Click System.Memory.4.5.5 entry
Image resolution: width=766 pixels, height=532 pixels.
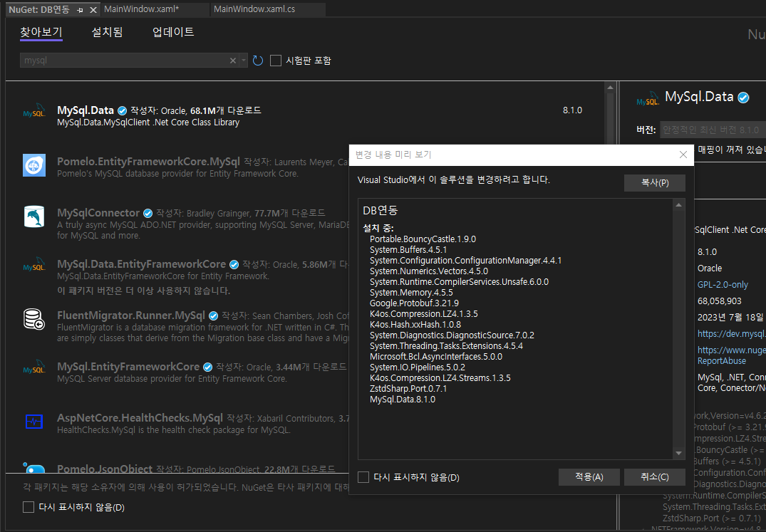click(x=411, y=293)
